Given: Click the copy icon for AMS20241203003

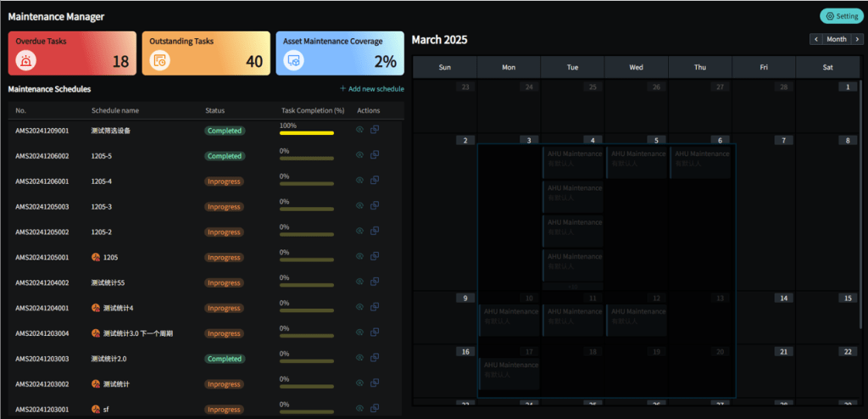Looking at the screenshot, I should [x=375, y=359].
